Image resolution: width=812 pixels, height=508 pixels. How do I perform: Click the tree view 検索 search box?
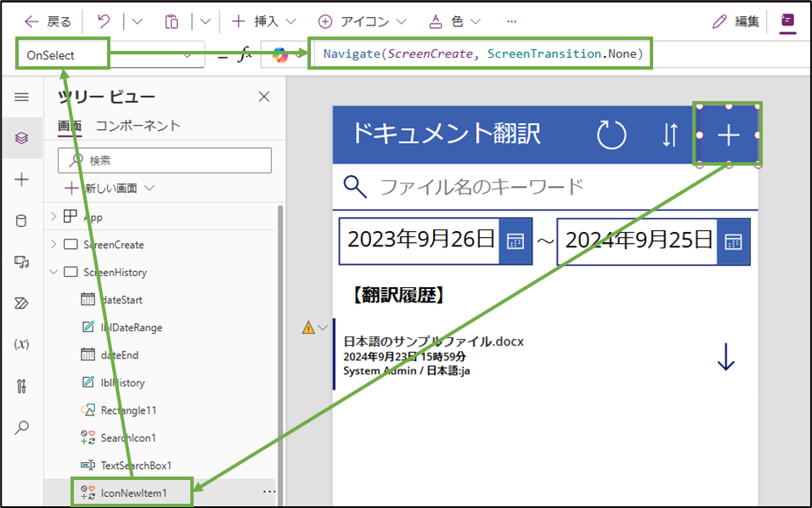(165, 161)
